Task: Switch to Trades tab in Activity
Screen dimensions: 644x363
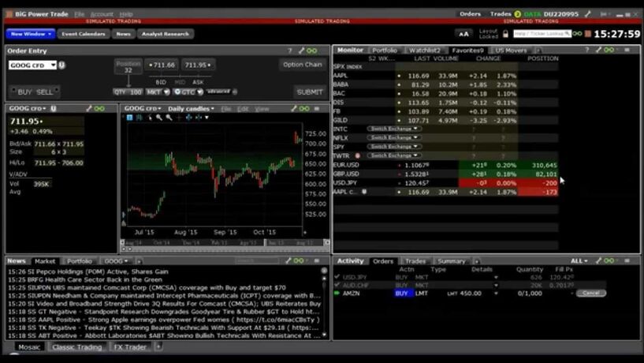Action: pyautogui.click(x=415, y=261)
